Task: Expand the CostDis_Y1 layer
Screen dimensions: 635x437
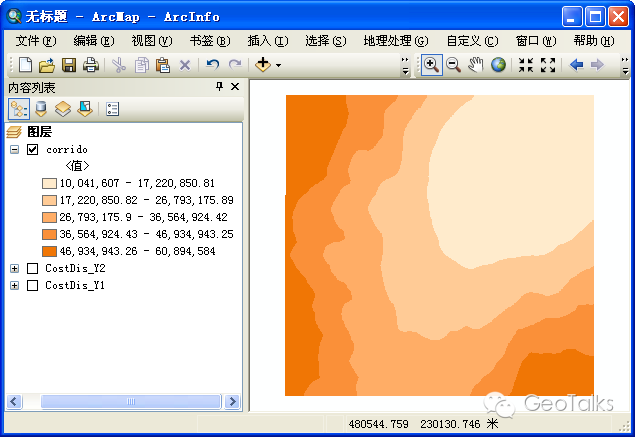Action: click(x=15, y=286)
